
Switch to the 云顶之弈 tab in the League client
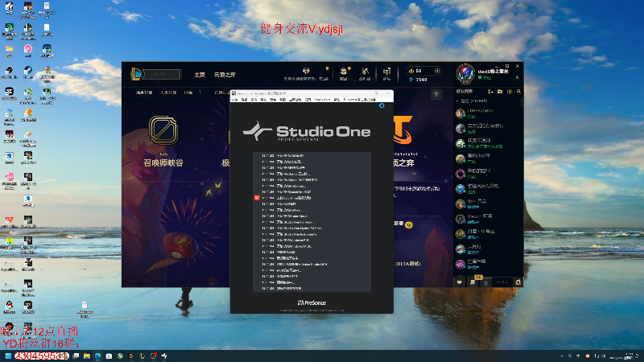pyautogui.click(x=225, y=75)
